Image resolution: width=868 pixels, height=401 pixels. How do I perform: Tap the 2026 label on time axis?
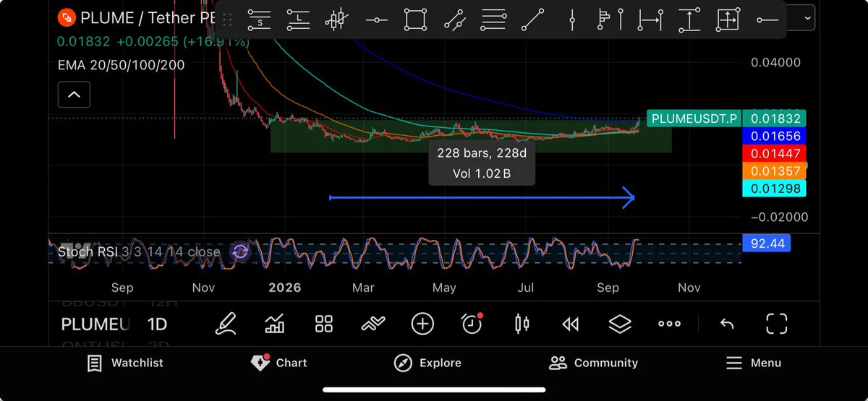point(284,288)
